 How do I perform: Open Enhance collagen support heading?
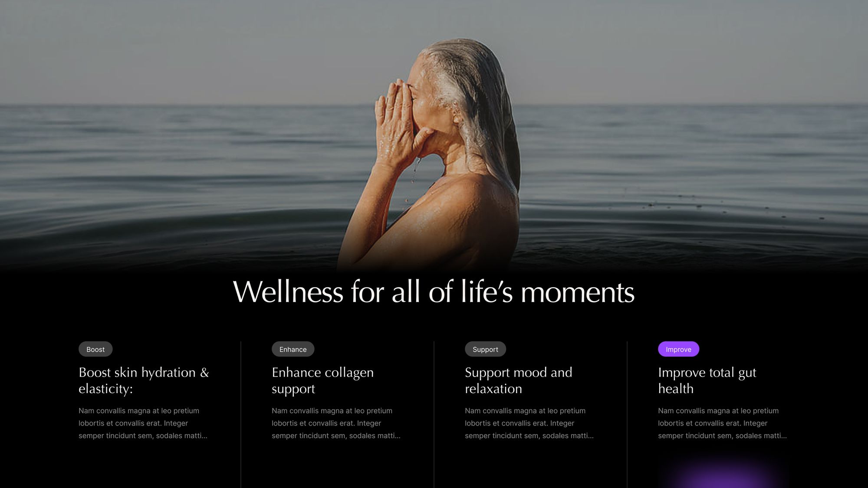click(322, 380)
